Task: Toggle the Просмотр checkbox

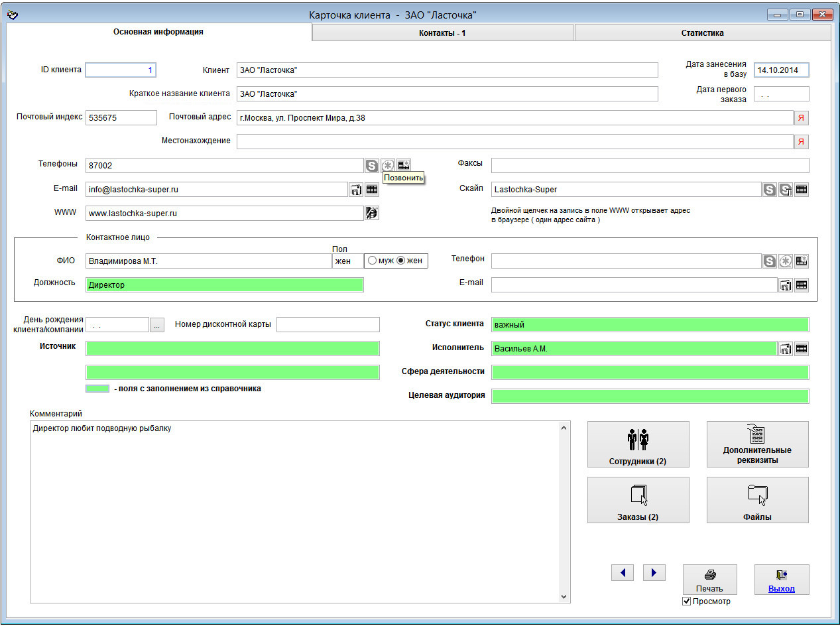Action: coord(687,601)
